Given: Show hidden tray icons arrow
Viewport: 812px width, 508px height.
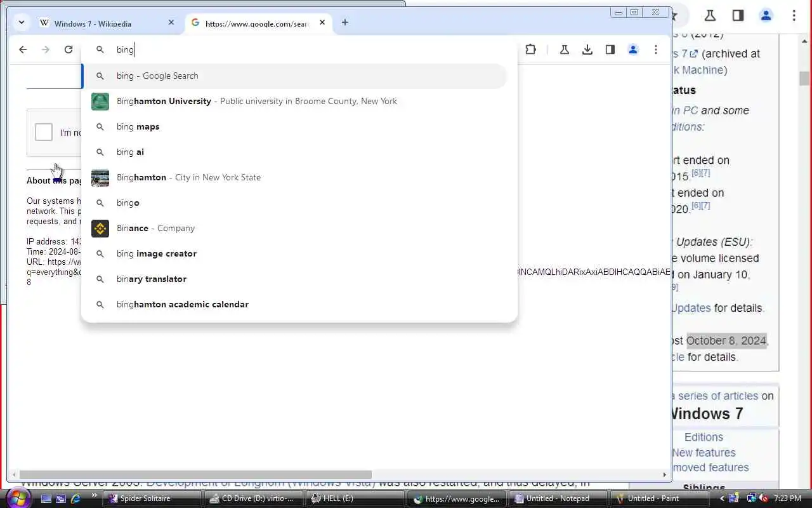Looking at the screenshot, I should point(721,498).
